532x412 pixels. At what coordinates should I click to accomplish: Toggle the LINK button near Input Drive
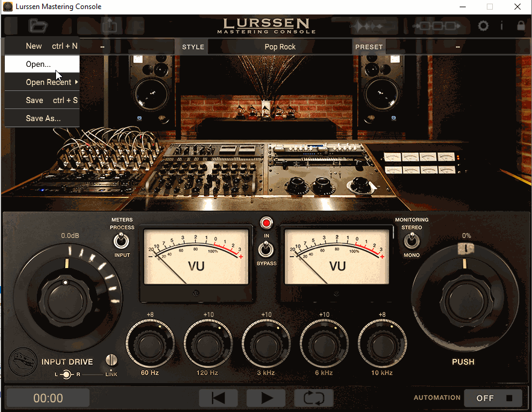point(111,360)
